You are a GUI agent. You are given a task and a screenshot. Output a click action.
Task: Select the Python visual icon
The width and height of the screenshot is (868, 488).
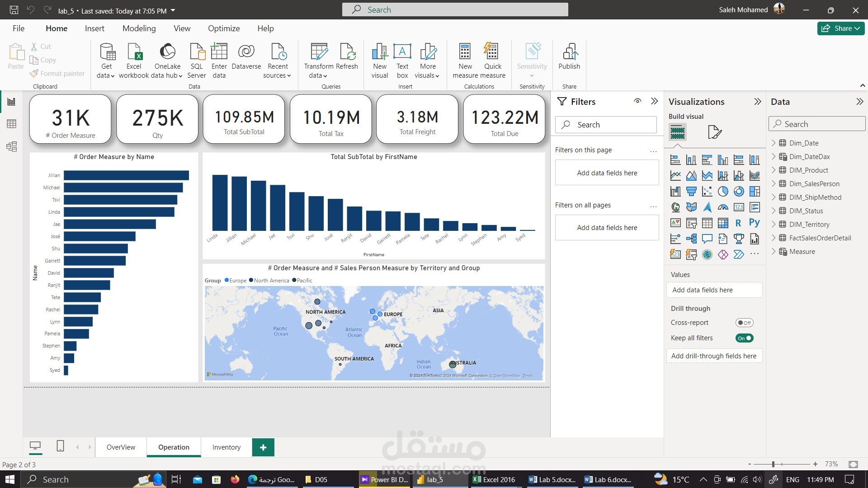coord(754,223)
